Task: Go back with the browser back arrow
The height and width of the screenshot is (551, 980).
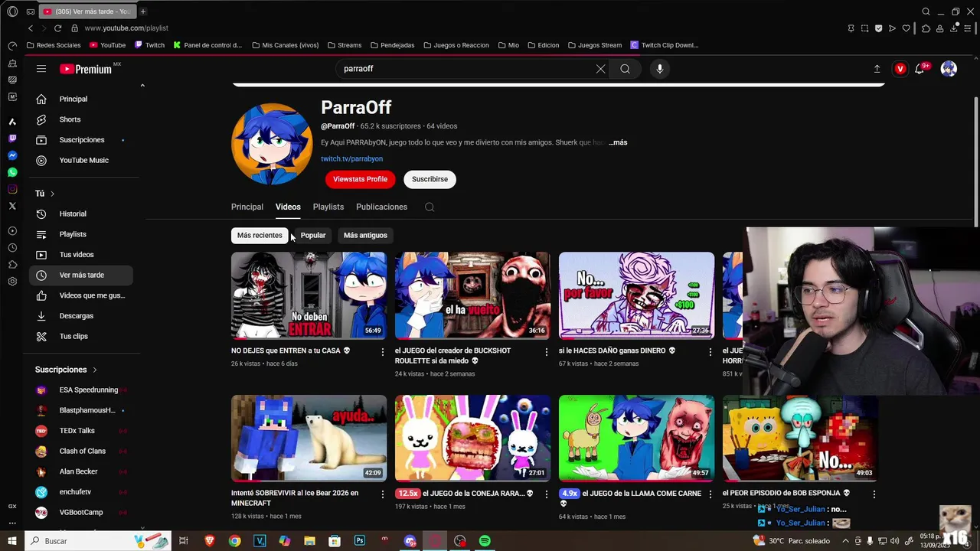Action: [x=31, y=28]
